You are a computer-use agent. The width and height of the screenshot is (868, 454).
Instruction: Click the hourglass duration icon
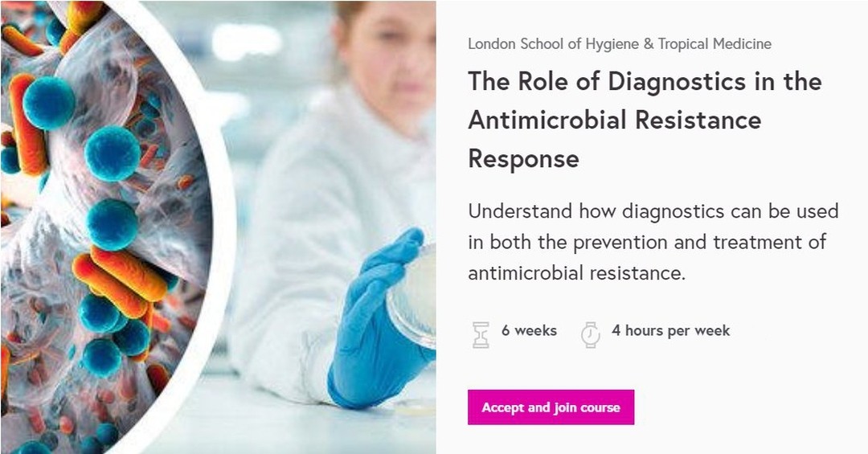tap(481, 335)
